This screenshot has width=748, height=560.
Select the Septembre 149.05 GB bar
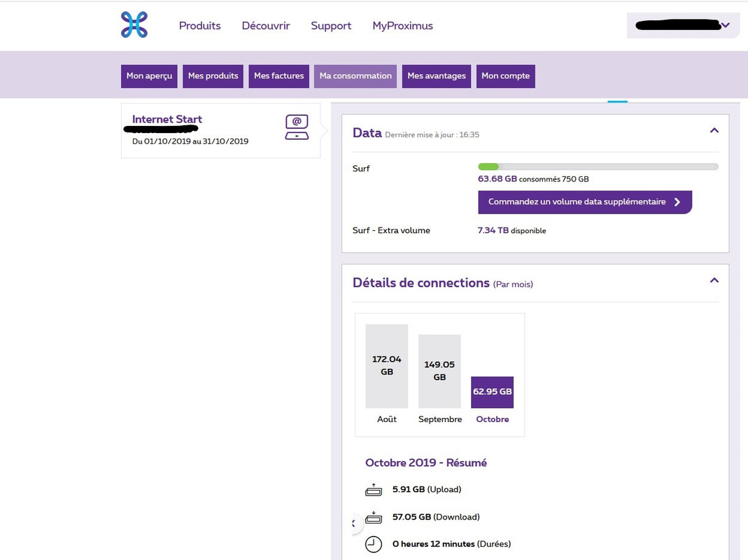439,372
